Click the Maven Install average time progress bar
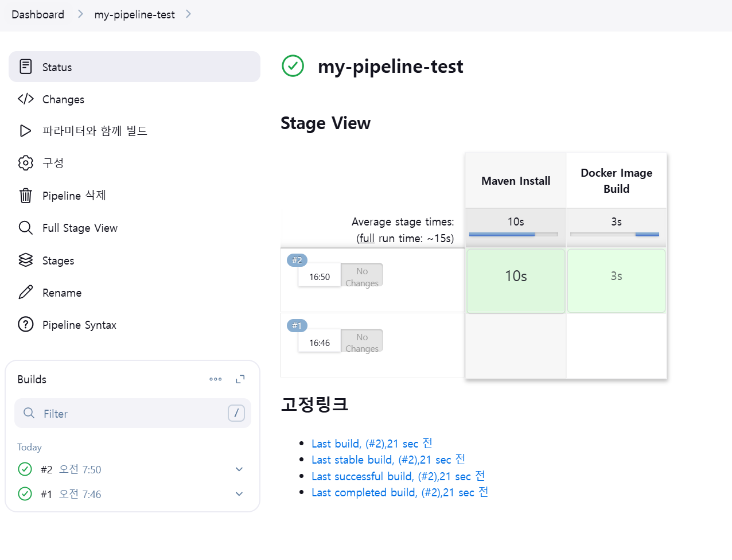 coord(513,234)
